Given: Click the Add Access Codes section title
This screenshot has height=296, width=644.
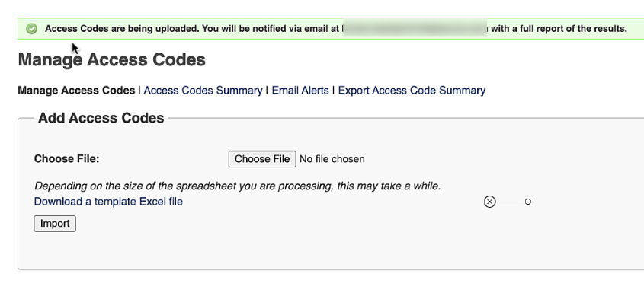Looking at the screenshot, I should coord(101,118).
